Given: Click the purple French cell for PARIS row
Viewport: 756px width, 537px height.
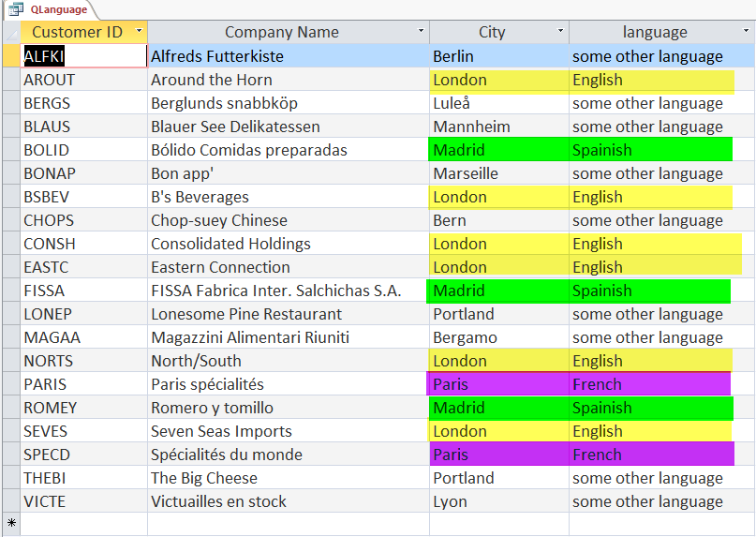Looking at the screenshot, I should [x=650, y=384].
